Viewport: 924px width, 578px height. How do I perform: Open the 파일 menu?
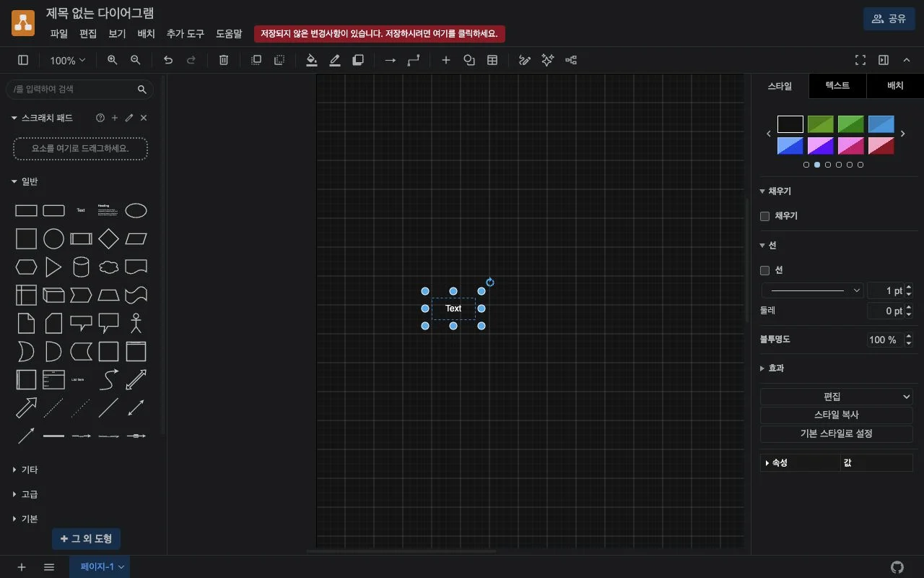59,34
